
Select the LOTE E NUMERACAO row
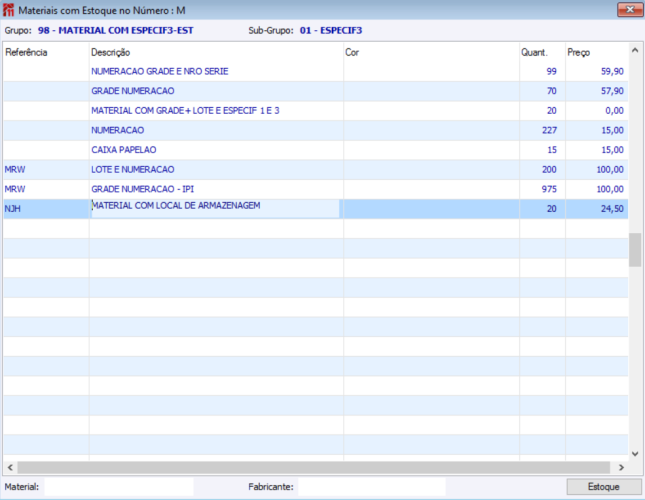click(x=316, y=169)
